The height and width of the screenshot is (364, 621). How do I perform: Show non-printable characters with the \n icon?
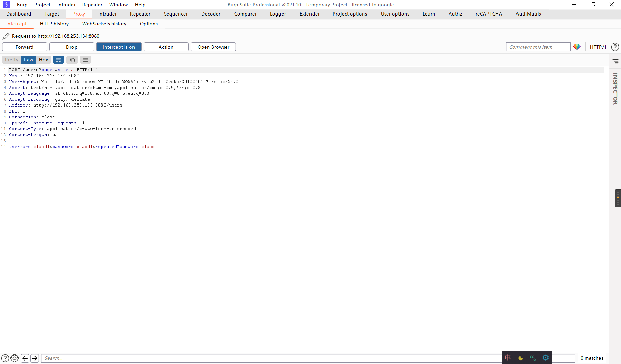(x=72, y=60)
